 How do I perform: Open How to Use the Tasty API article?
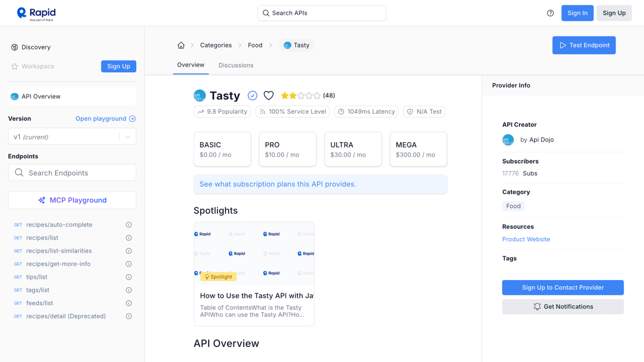(x=257, y=295)
